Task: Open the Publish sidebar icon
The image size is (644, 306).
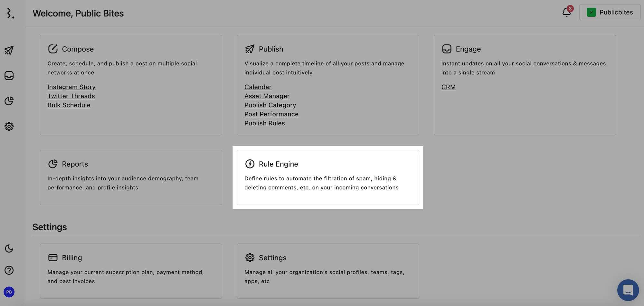Action: [x=9, y=51]
